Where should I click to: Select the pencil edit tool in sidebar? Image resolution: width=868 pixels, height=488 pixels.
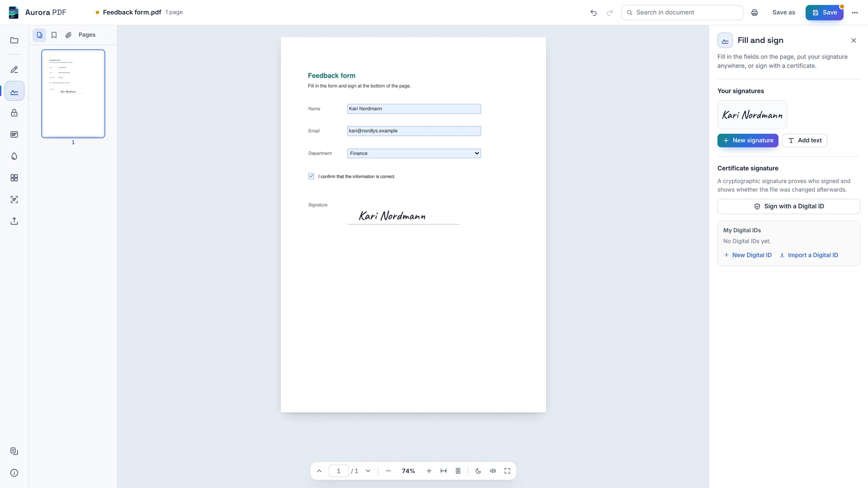[14, 70]
